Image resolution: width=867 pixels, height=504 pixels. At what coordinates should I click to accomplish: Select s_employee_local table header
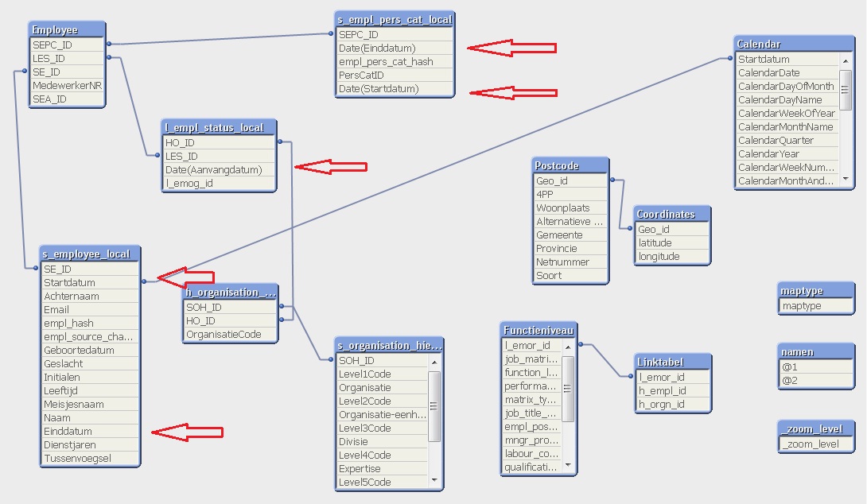click(90, 254)
